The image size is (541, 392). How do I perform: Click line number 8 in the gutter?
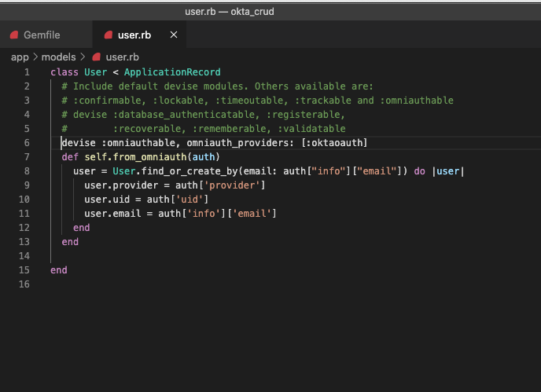click(x=27, y=171)
